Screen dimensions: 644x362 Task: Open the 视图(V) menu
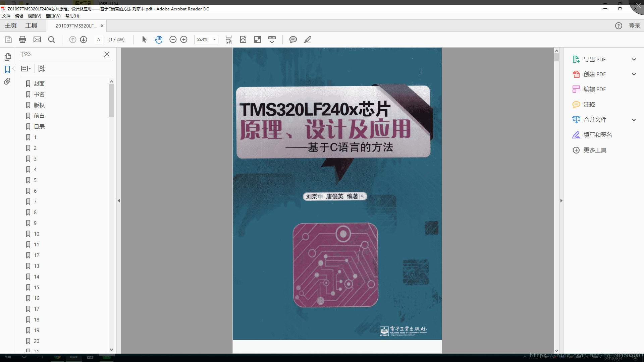[x=34, y=16]
